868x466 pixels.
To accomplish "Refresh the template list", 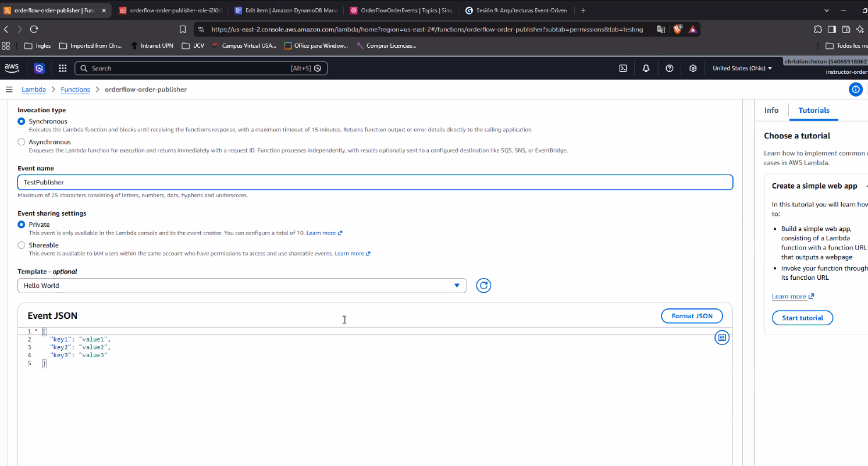I will (x=483, y=286).
